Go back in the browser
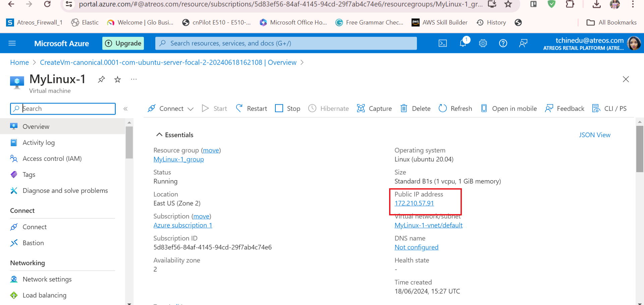 click(11, 4)
